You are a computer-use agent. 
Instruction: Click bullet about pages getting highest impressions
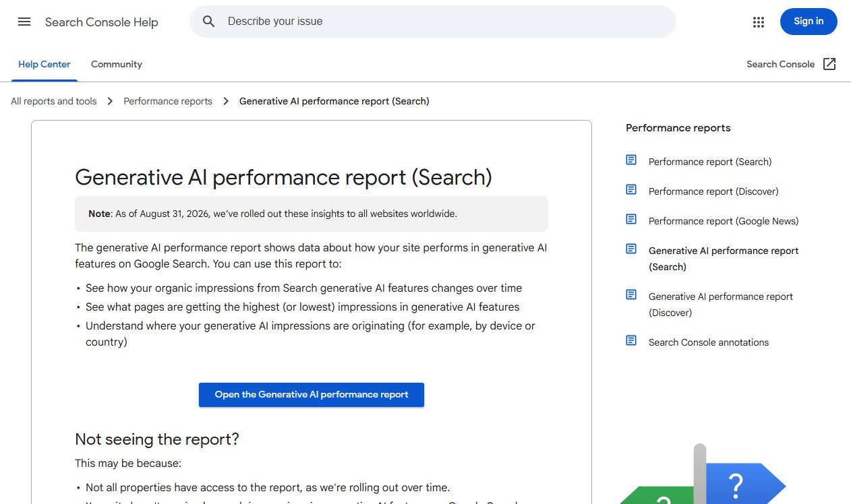(302, 307)
